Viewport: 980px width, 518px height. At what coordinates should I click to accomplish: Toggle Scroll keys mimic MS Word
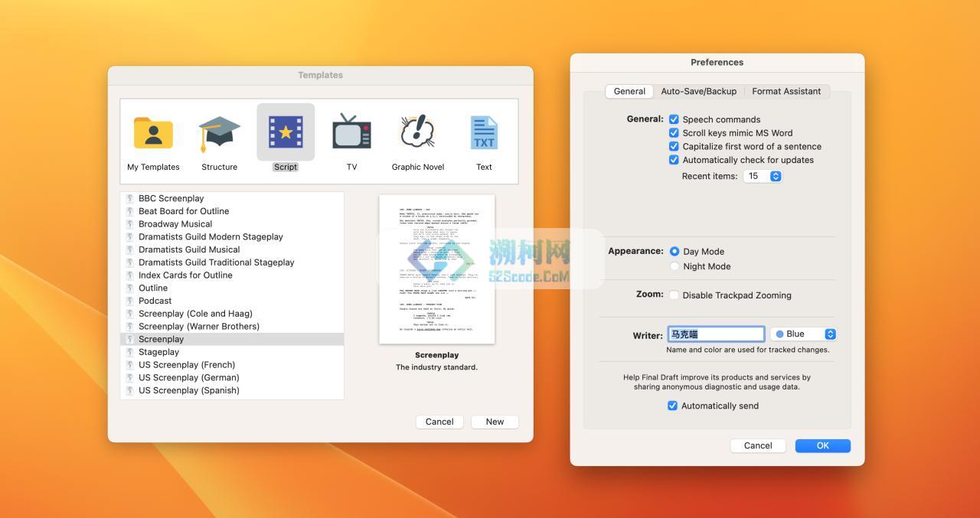pos(674,133)
